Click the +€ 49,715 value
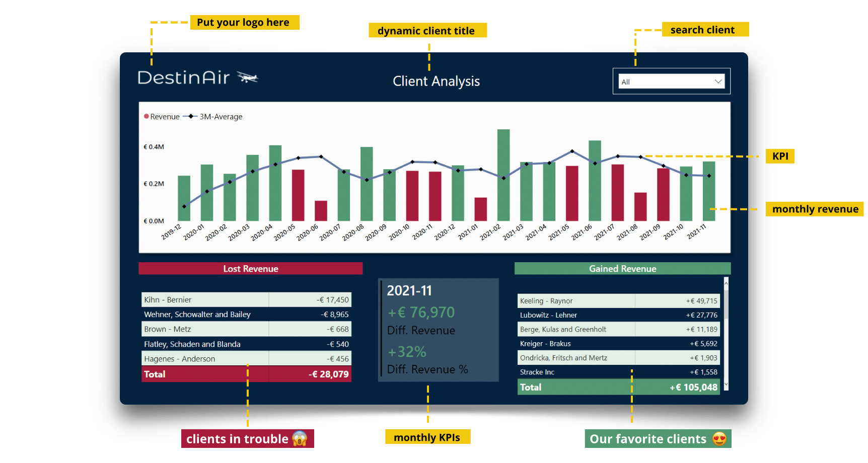Viewport: 868px width, 463px height. coord(701,301)
